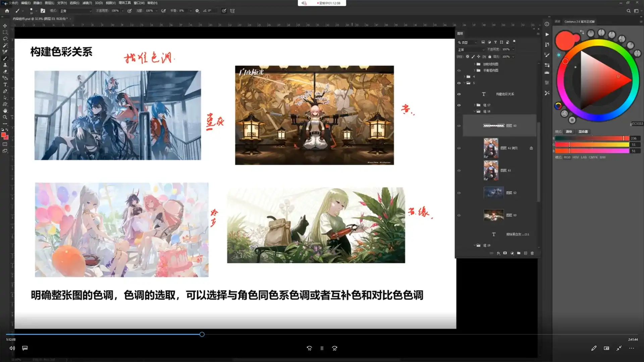Lock transparent pixels in the Layers panel
Viewport: 644px width, 362px height.
[x=468, y=57]
